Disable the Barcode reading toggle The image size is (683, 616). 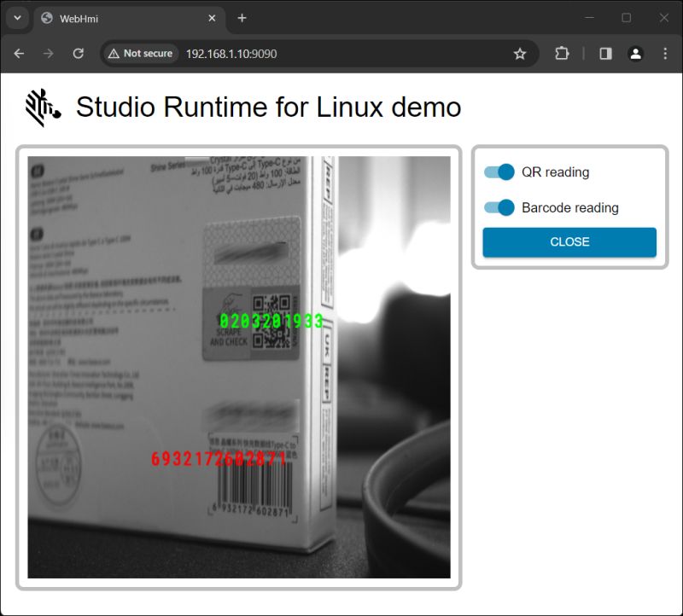pyautogui.click(x=498, y=207)
